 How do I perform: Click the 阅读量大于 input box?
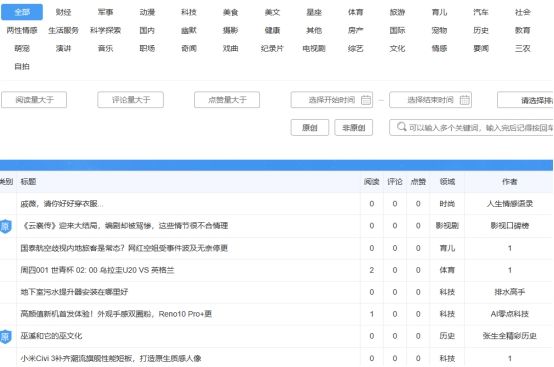click(34, 100)
